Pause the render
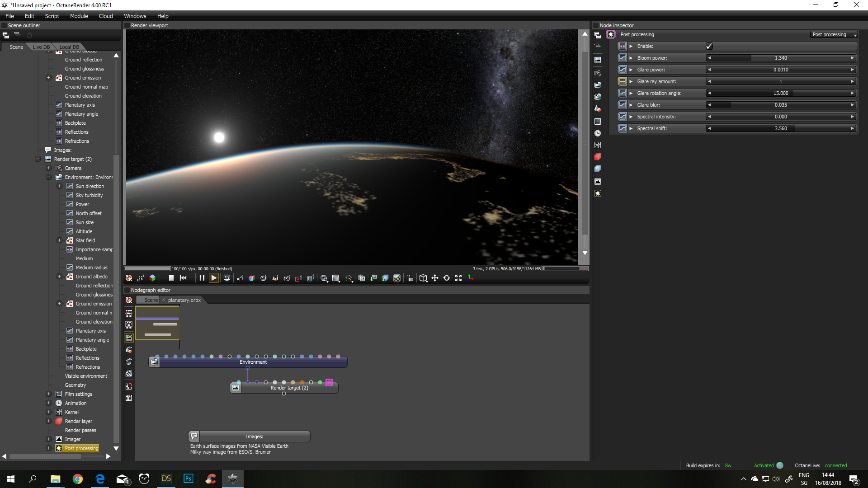The width and height of the screenshot is (868, 488). point(202,278)
